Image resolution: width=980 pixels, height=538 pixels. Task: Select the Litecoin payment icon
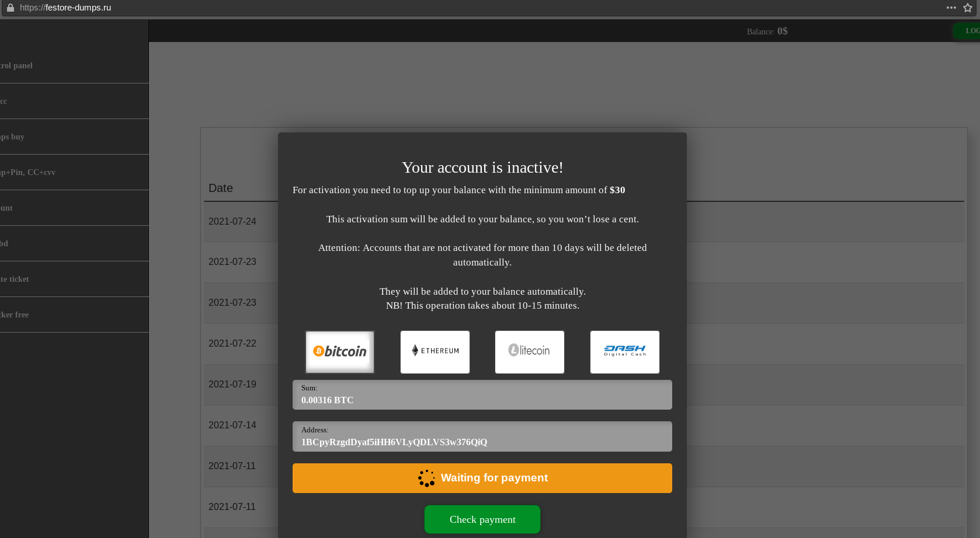point(529,352)
